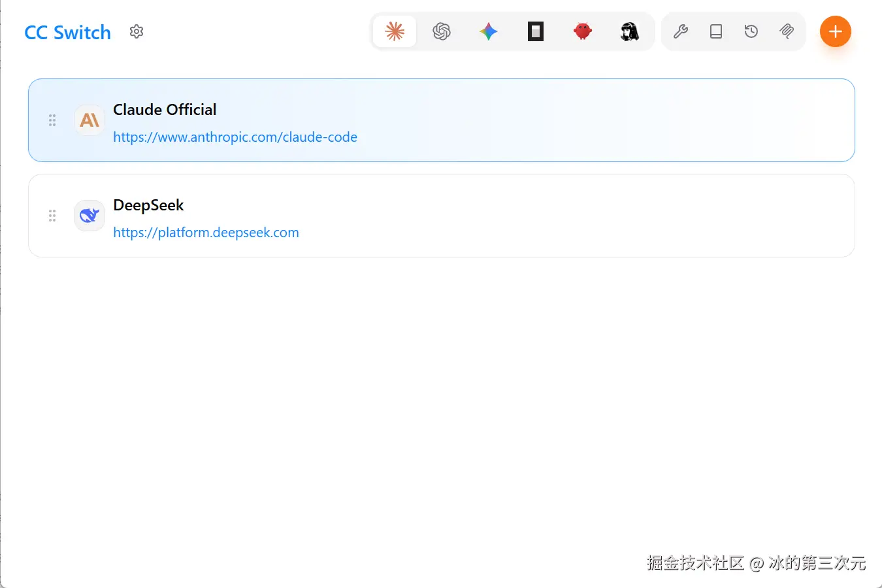Image resolution: width=882 pixels, height=588 pixels.
Task: Open the book icon in toolbar
Action: (716, 31)
